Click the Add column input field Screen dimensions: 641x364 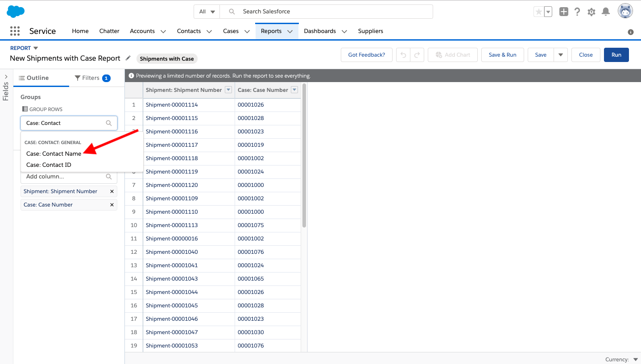pos(69,177)
